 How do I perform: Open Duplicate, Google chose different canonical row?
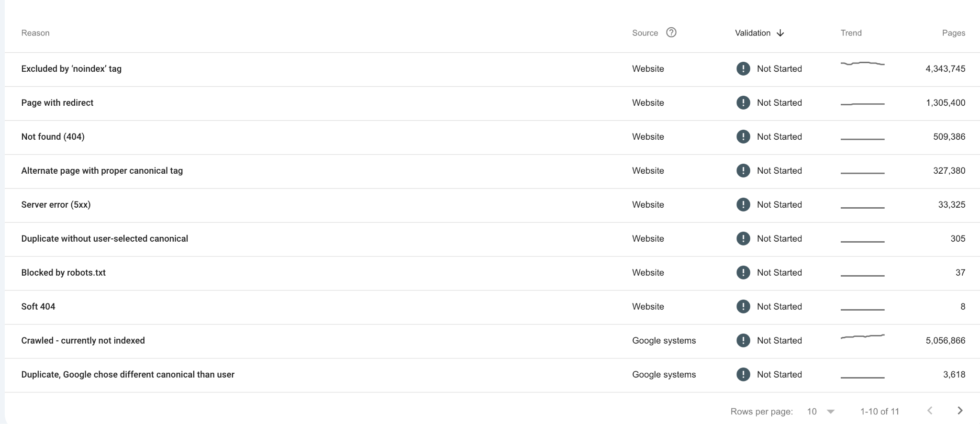click(x=492, y=375)
